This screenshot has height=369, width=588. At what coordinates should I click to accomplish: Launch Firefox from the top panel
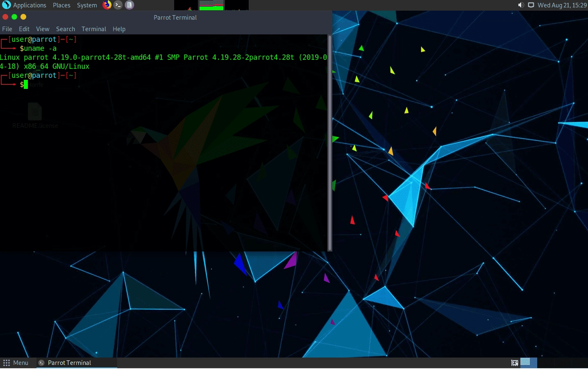(107, 5)
